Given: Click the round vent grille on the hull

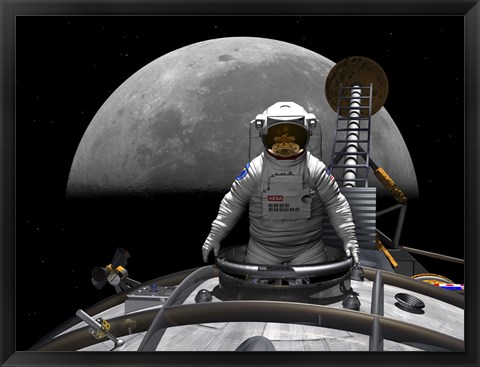Looking at the screenshot, I should (410, 301).
